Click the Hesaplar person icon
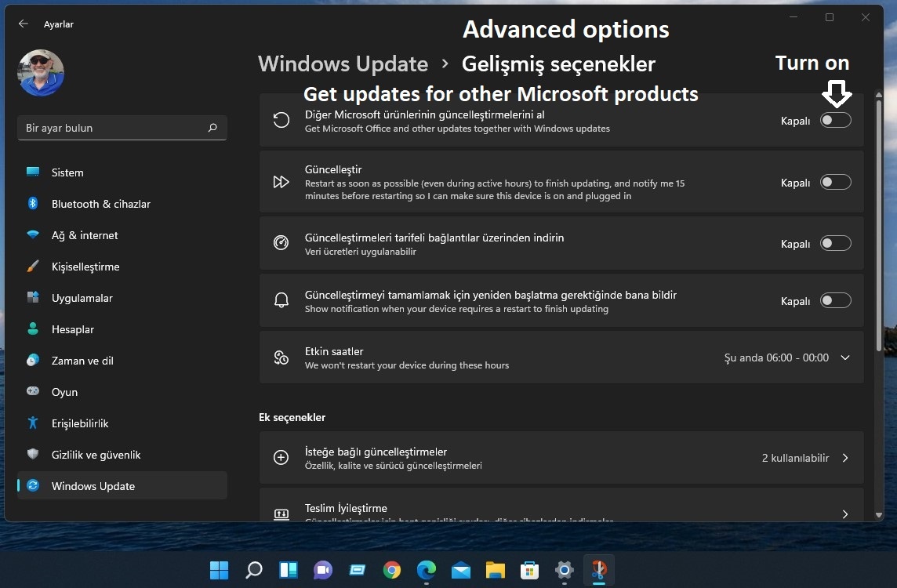This screenshot has height=588, width=897. pyautogui.click(x=33, y=328)
